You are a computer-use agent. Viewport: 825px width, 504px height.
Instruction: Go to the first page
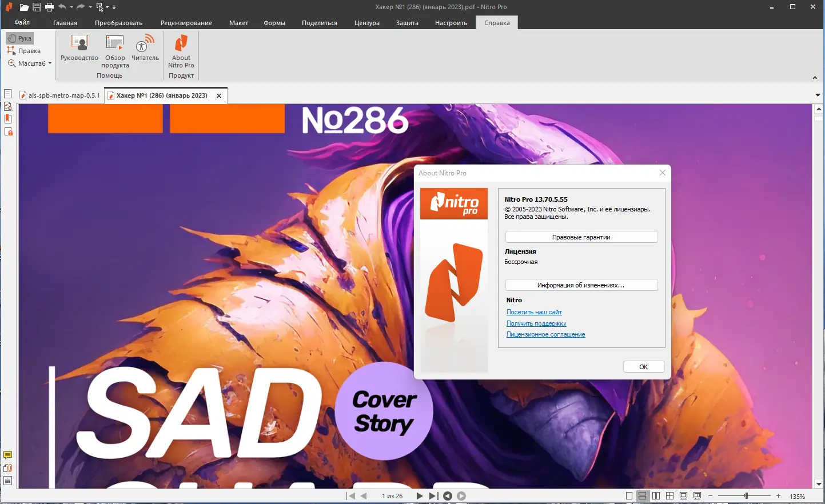(x=351, y=496)
